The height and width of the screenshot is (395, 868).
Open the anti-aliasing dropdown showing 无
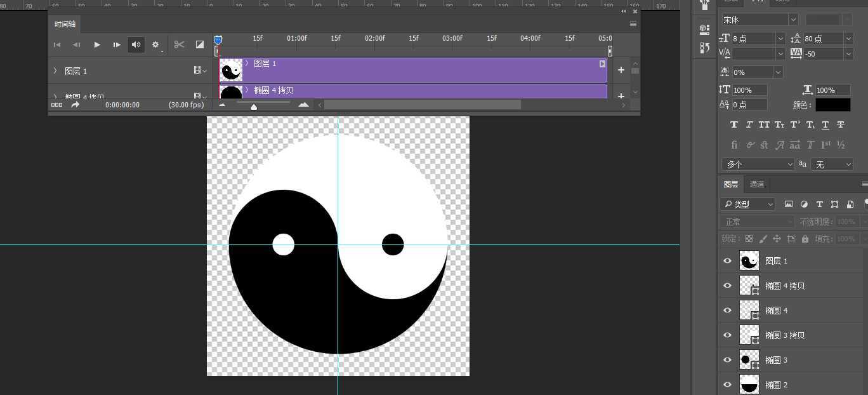click(832, 164)
